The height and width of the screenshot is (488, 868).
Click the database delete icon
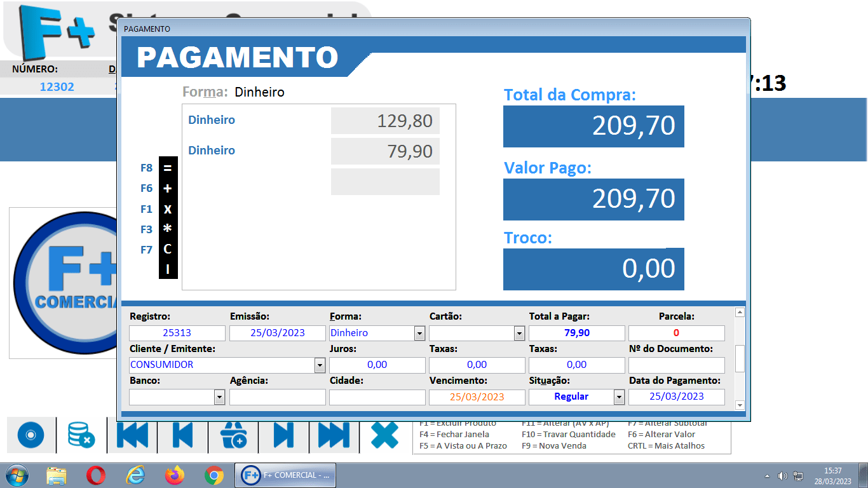click(x=81, y=435)
